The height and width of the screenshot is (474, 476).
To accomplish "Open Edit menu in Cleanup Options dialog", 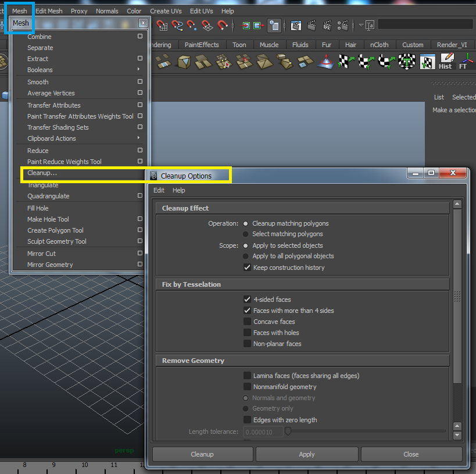I will [159, 190].
